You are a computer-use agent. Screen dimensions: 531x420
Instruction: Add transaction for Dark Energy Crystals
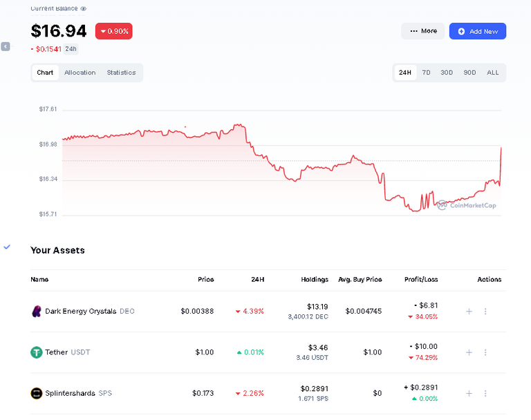point(469,312)
